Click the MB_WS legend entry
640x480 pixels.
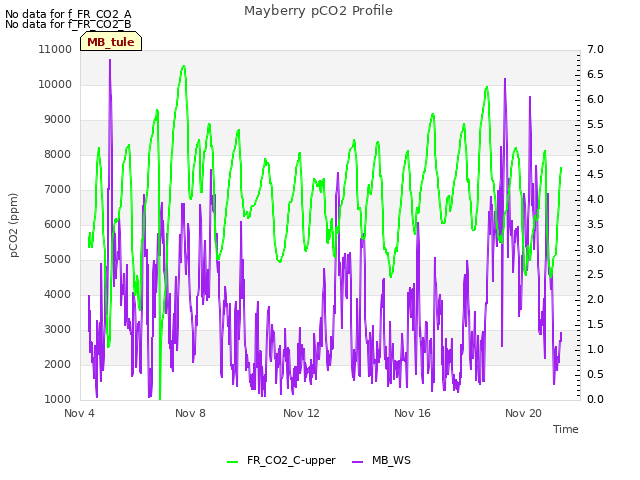tap(381, 461)
